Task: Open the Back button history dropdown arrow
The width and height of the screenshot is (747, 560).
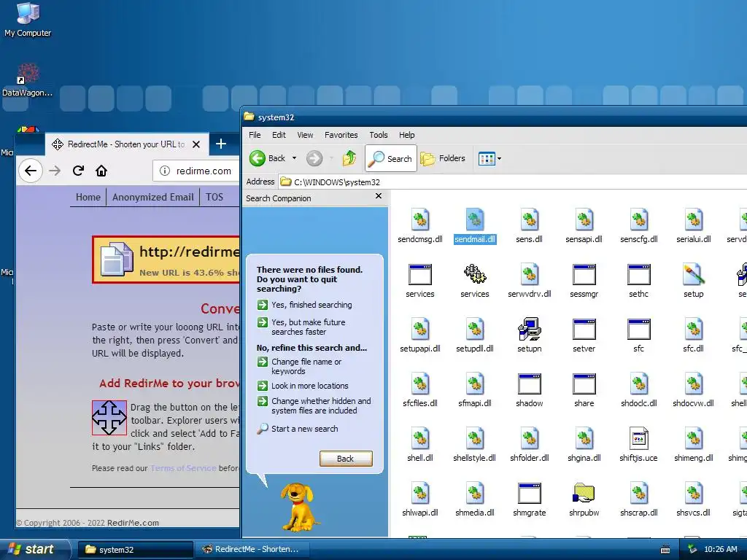Action: pos(294,158)
